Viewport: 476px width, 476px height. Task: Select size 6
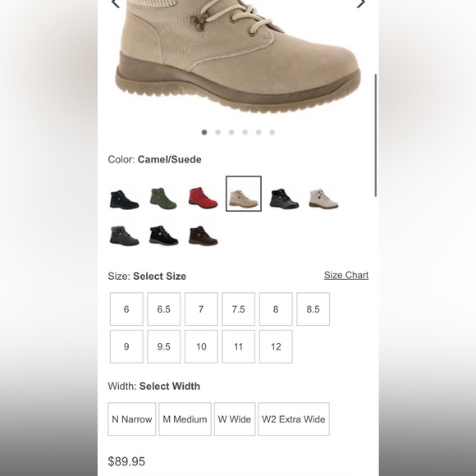coord(126,309)
